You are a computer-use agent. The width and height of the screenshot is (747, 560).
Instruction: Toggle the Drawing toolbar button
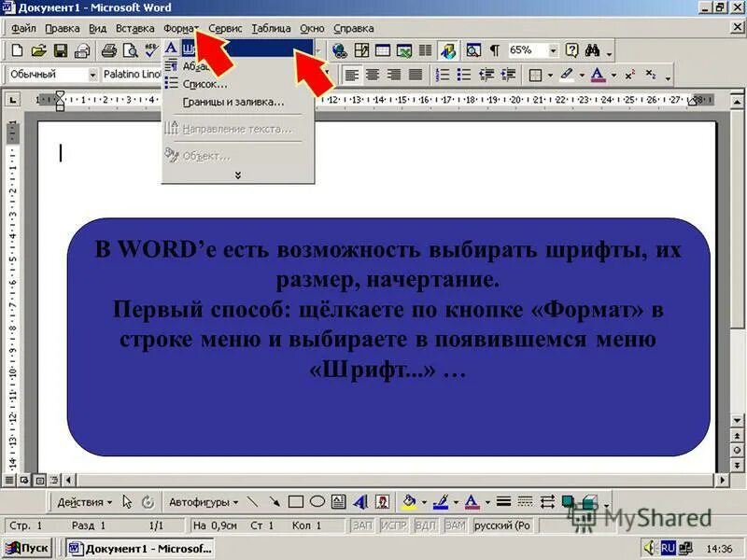[x=448, y=50]
